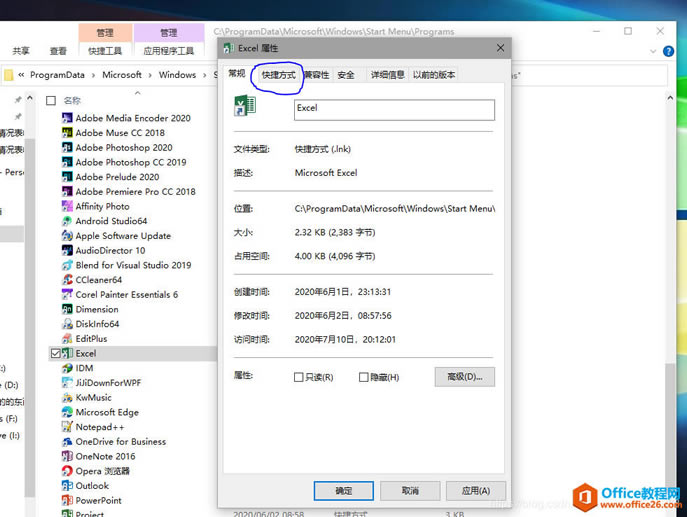Click the OneNote 2016 icon

coord(67,456)
